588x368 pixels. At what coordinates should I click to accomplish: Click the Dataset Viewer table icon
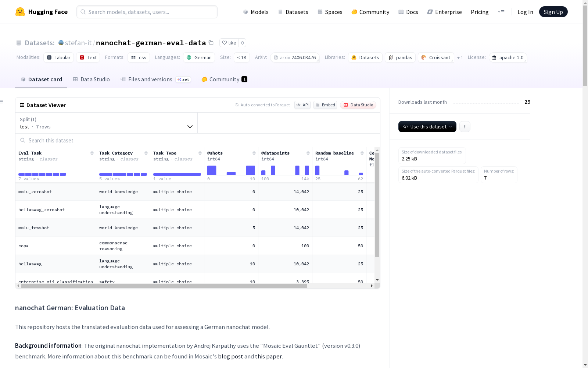22,105
